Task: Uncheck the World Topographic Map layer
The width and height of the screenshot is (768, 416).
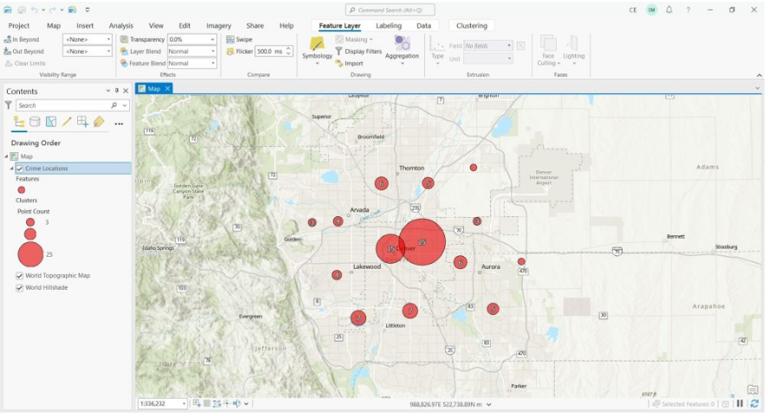Action: click(x=20, y=276)
